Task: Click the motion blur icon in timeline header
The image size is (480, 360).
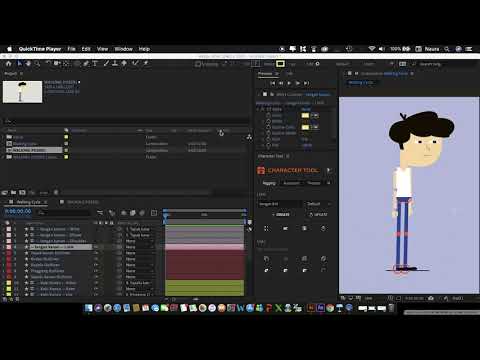Action: tap(142, 213)
